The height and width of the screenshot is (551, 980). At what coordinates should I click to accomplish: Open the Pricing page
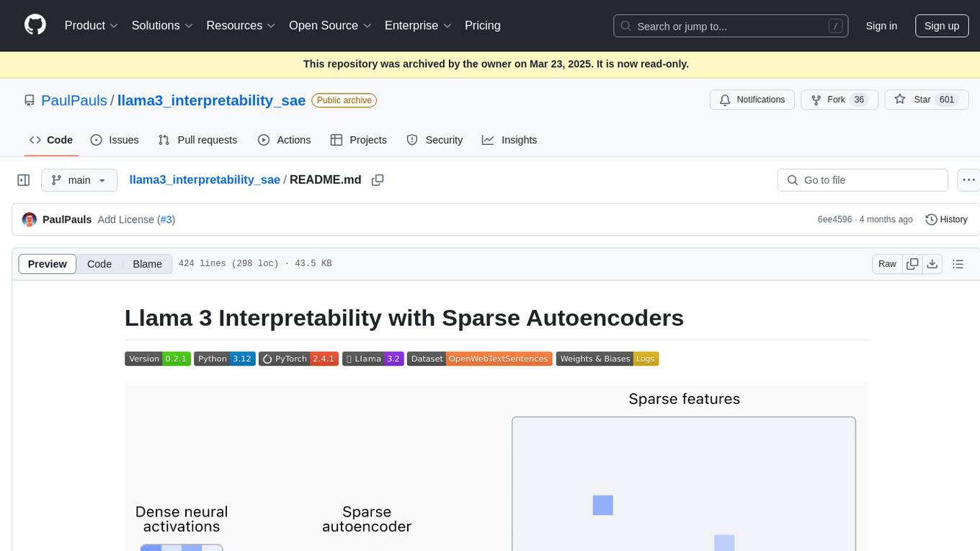[483, 25]
